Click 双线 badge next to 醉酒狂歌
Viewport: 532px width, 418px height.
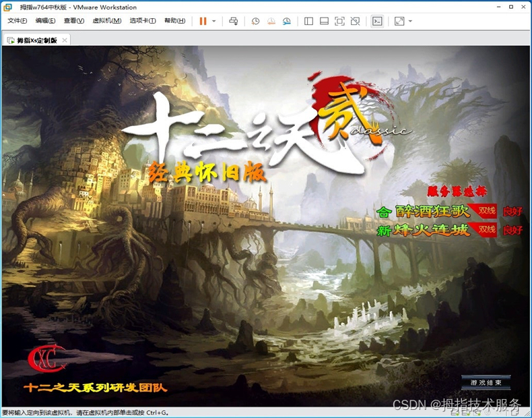(x=486, y=211)
